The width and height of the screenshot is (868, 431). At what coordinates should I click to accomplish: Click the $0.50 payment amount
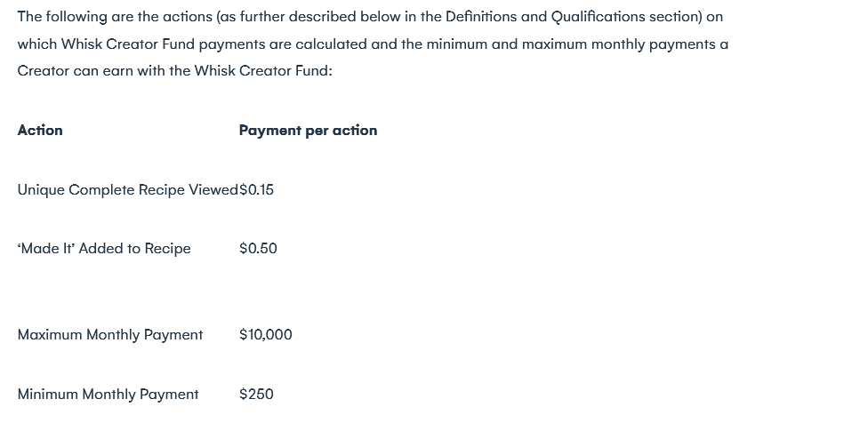258,249
